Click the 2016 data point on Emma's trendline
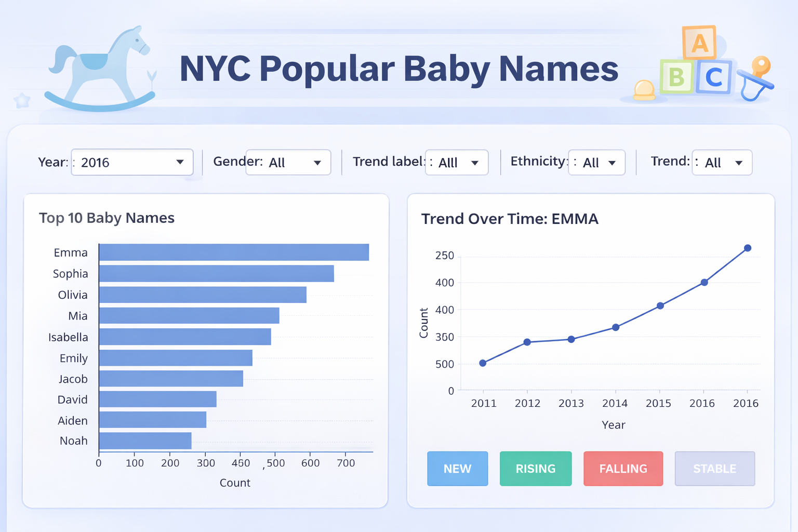798x532 pixels. point(747,248)
